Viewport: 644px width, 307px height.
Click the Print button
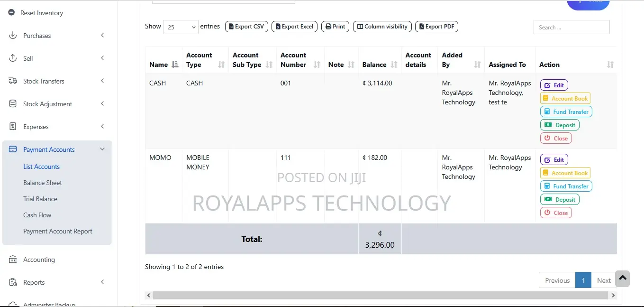335,27
